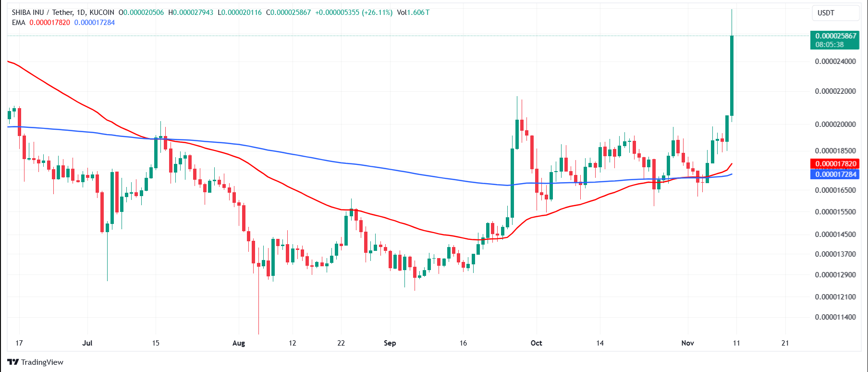Click the Oct date label on time axis
The image size is (868, 372).
point(537,343)
